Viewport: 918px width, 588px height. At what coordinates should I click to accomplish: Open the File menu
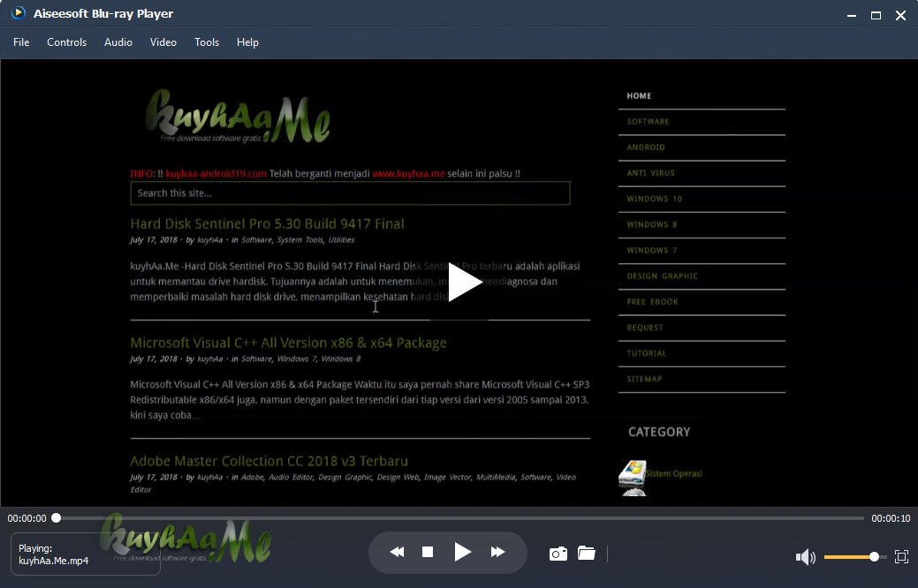(x=21, y=42)
